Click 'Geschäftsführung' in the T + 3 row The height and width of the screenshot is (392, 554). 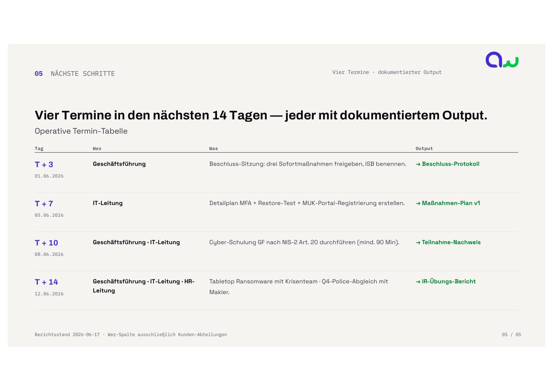point(119,164)
